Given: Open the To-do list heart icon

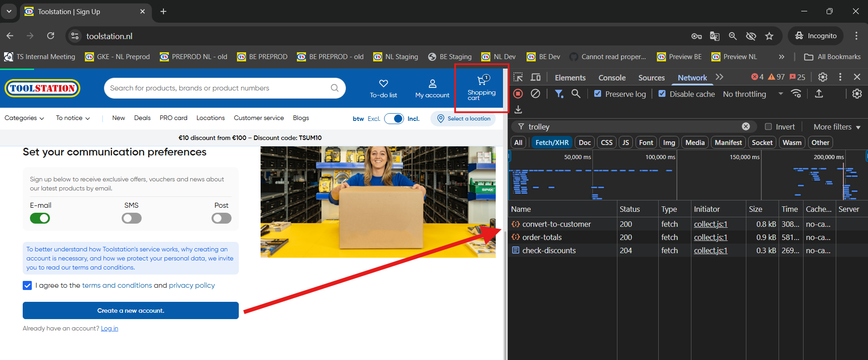Looking at the screenshot, I should click(383, 84).
